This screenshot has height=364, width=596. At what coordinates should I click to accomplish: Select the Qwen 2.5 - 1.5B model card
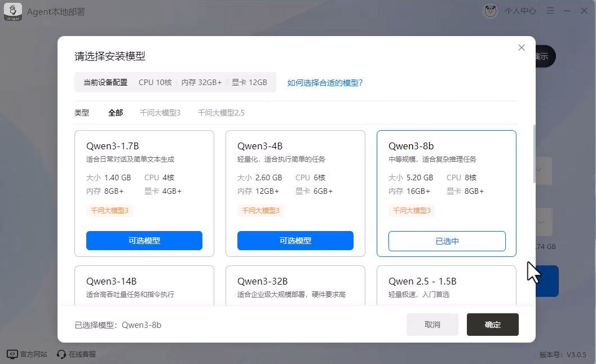(x=446, y=285)
